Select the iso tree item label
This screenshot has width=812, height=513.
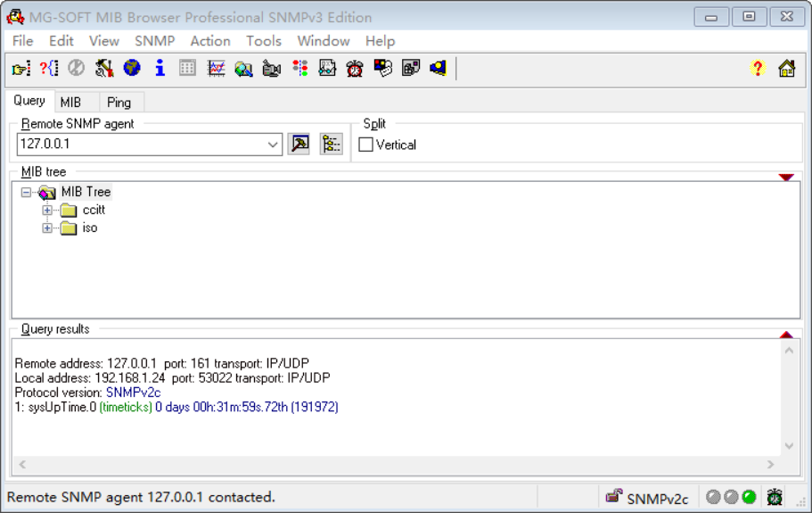point(90,228)
